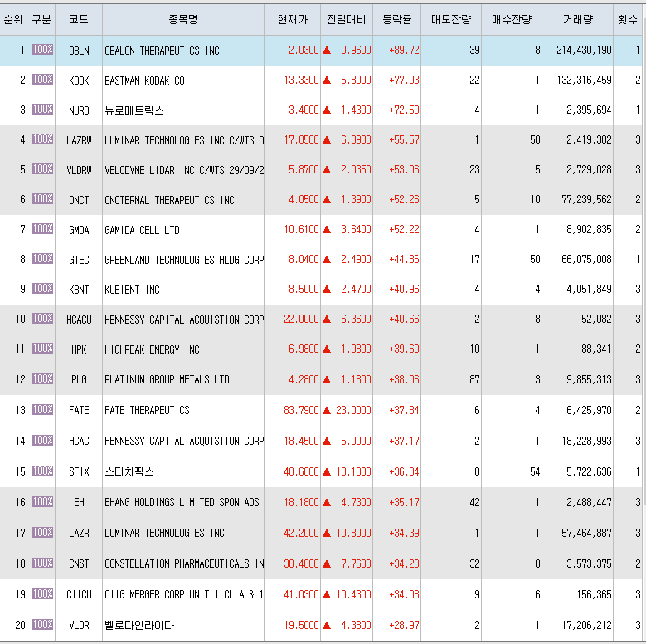The image size is (646, 644).
Task: Click the HCAC ticker code
Action: point(79,441)
